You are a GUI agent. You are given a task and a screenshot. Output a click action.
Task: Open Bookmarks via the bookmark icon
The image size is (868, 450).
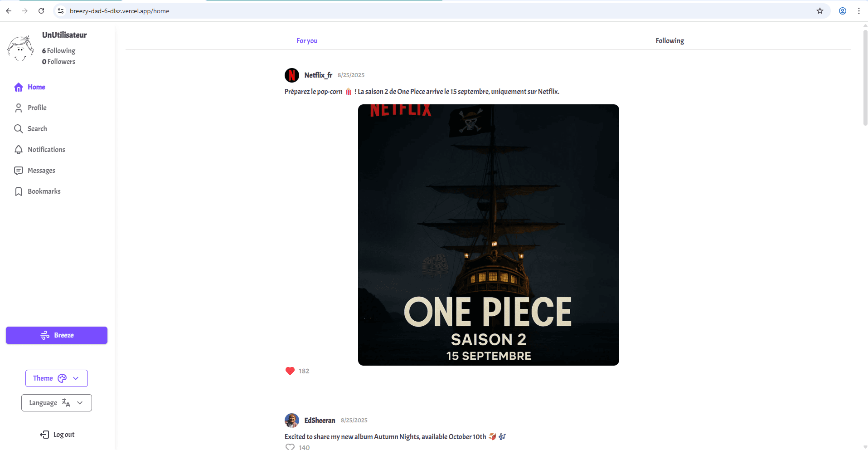click(19, 191)
